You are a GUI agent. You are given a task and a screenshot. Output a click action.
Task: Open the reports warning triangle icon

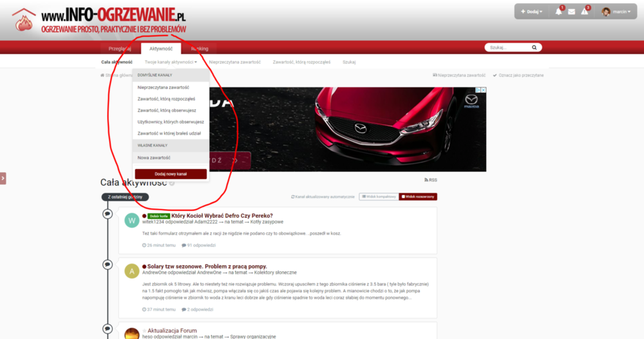click(585, 12)
